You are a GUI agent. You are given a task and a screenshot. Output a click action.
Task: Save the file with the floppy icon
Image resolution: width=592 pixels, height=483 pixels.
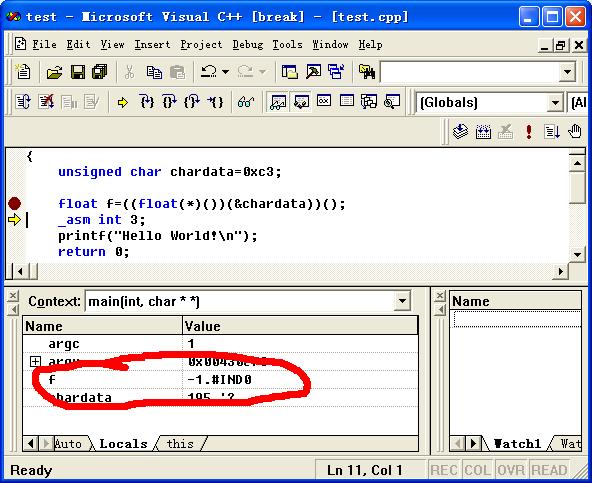tap(78, 72)
